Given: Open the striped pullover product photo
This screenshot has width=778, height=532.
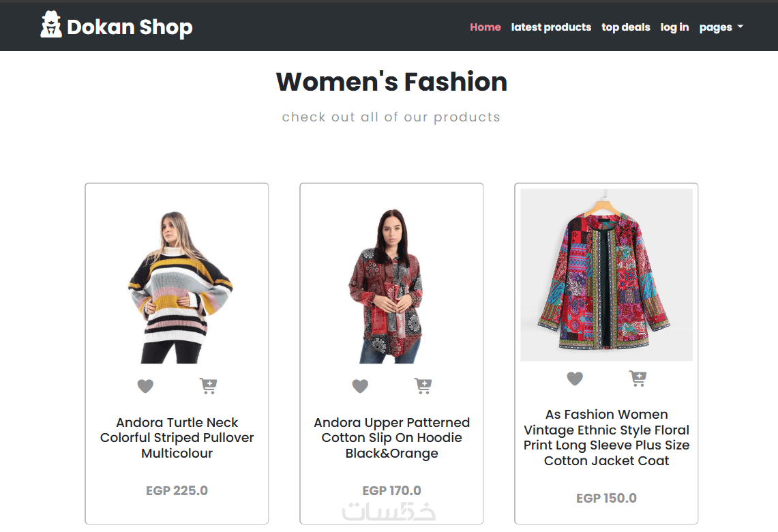Looking at the screenshot, I should (x=177, y=286).
